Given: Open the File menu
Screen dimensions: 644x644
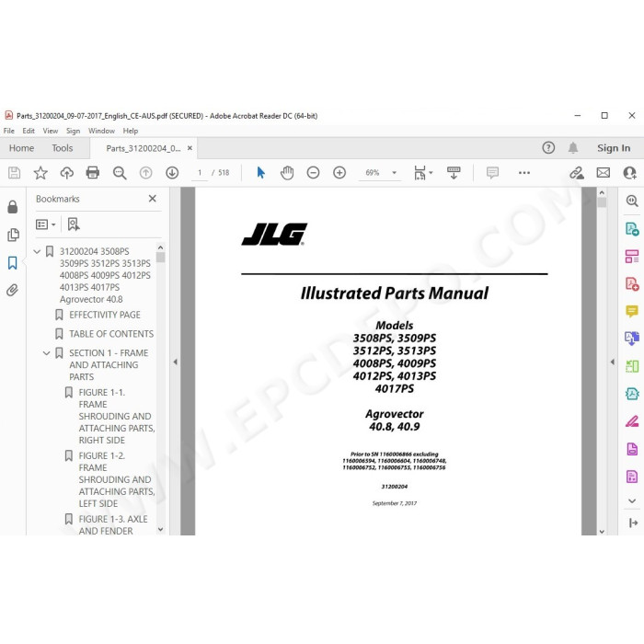Looking at the screenshot, I should click(8, 131).
